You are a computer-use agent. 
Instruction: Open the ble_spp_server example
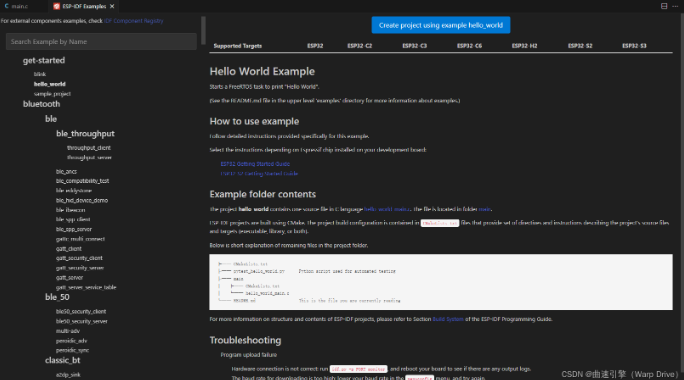(x=74, y=229)
